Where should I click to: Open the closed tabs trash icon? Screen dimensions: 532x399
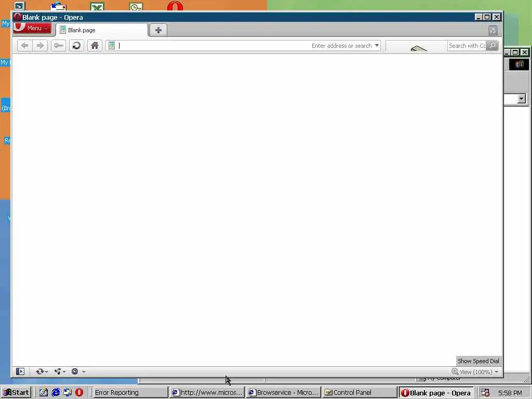[493, 31]
